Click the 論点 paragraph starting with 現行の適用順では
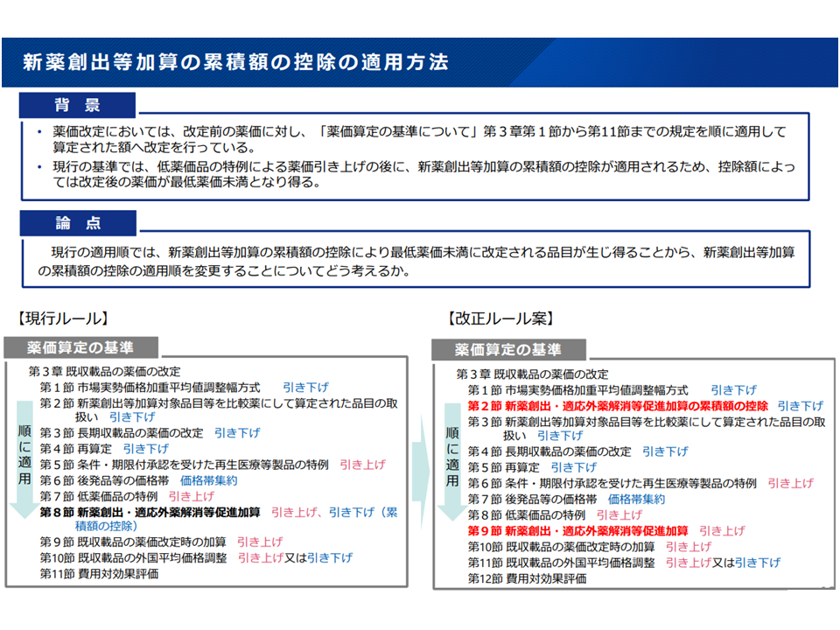 (x=411, y=261)
